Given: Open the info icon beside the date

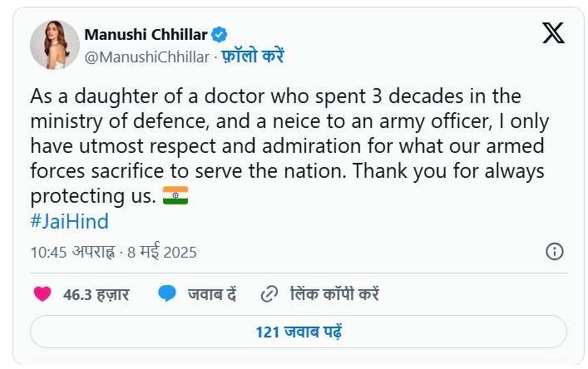Looking at the screenshot, I should point(555,251).
